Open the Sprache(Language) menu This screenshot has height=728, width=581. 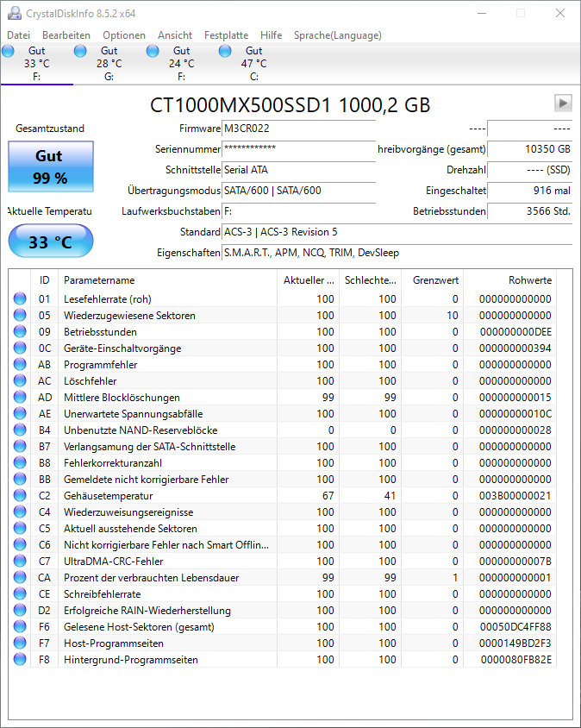coord(337,35)
